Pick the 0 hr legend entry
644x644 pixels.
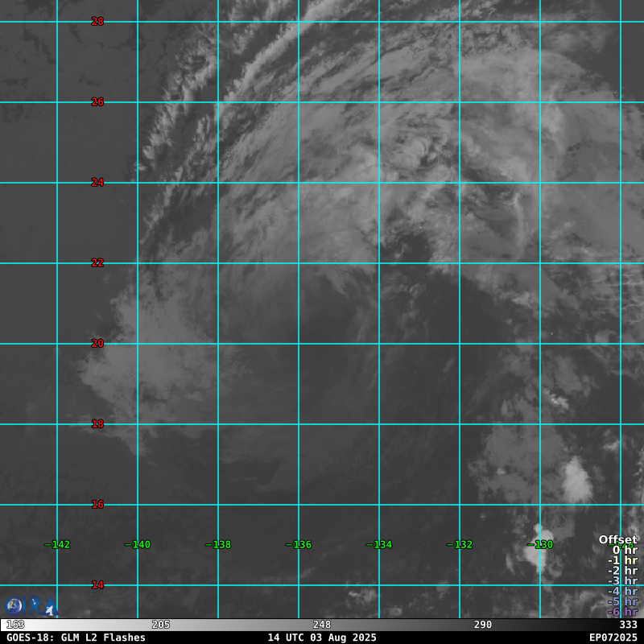tap(625, 550)
